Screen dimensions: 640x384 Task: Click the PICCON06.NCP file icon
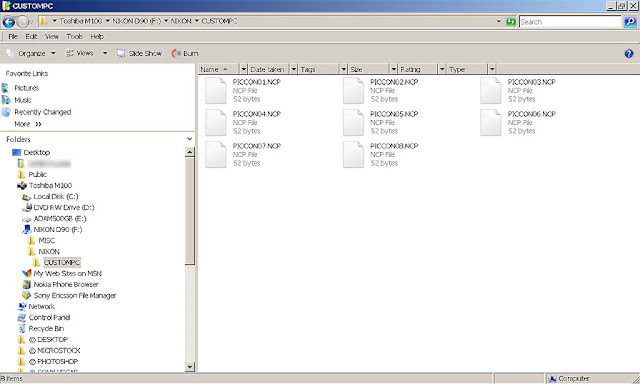click(491, 122)
